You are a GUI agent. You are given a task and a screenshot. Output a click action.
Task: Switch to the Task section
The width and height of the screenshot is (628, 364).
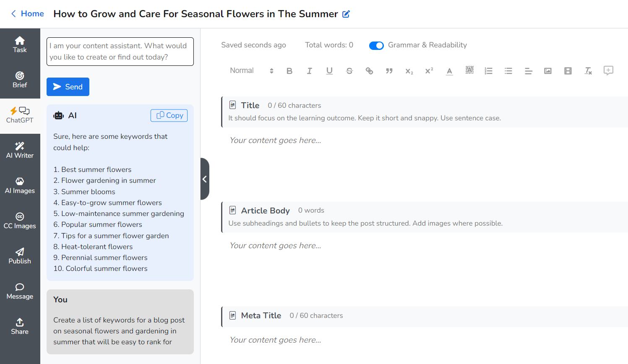19,44
